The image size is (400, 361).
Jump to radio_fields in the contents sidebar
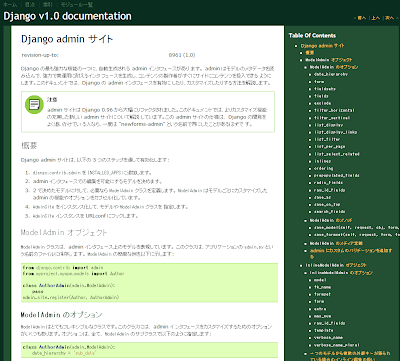[x=328, y=183]
